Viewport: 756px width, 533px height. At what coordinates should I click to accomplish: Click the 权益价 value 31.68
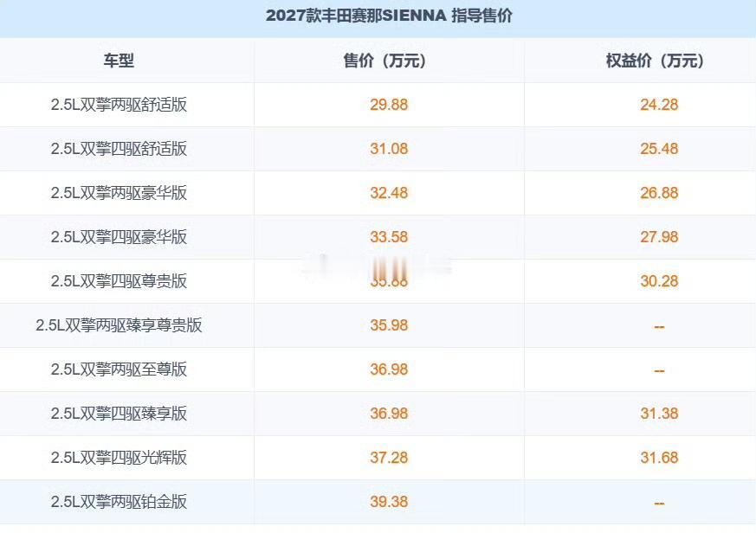click(659, 458)
